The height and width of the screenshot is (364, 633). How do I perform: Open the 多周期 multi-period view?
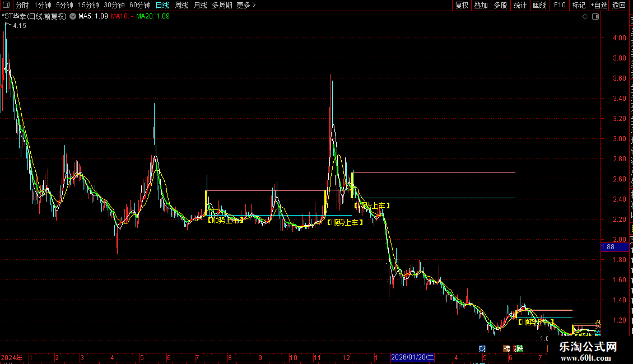(222, 5)
